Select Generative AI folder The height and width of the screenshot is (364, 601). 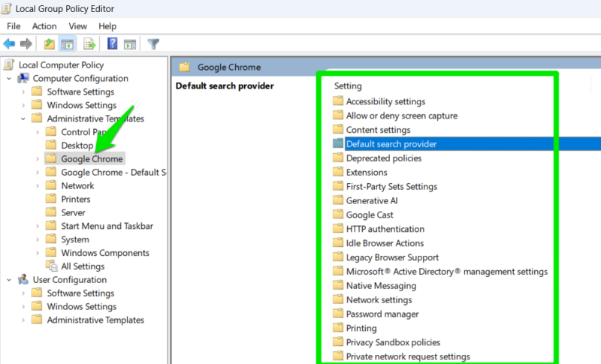(x=372, y=200)
